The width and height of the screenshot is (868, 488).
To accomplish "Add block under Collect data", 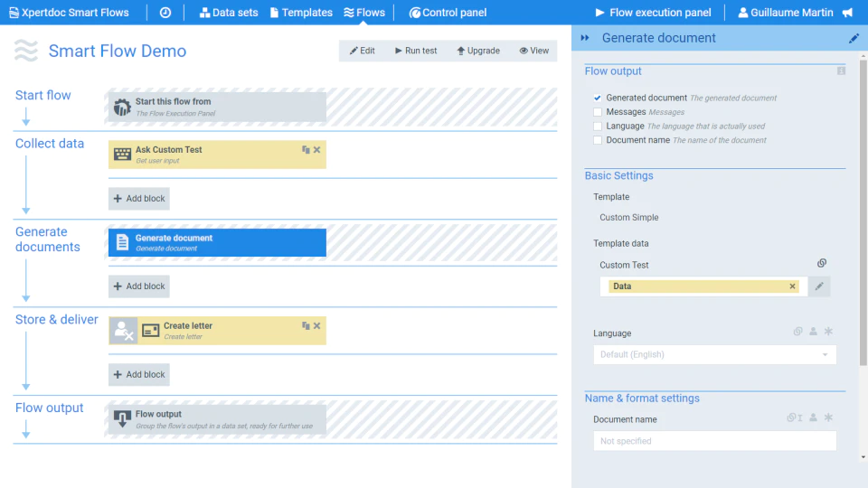I will click(x=139, y=198).
